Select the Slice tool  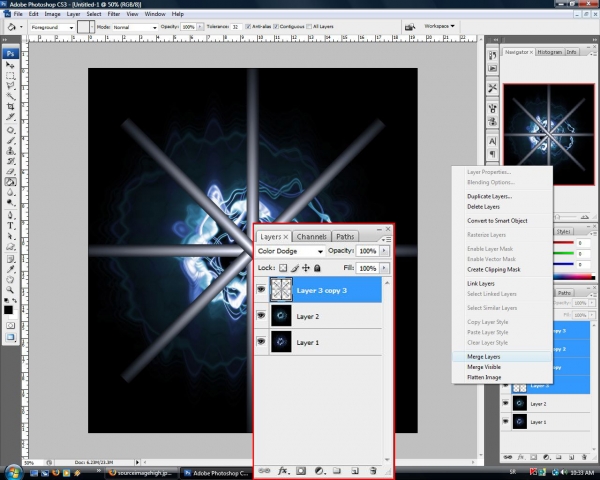pyautogui.click(x=10, y=116)
